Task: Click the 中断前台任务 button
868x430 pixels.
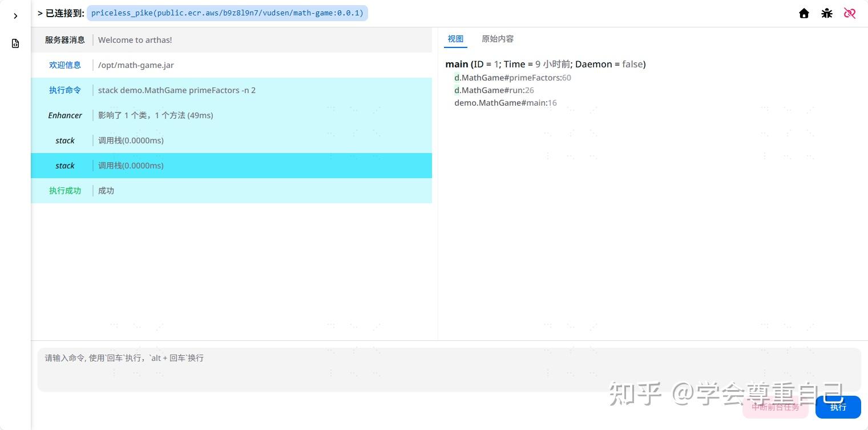Action: pyautogui.click(x=776, y=407)
